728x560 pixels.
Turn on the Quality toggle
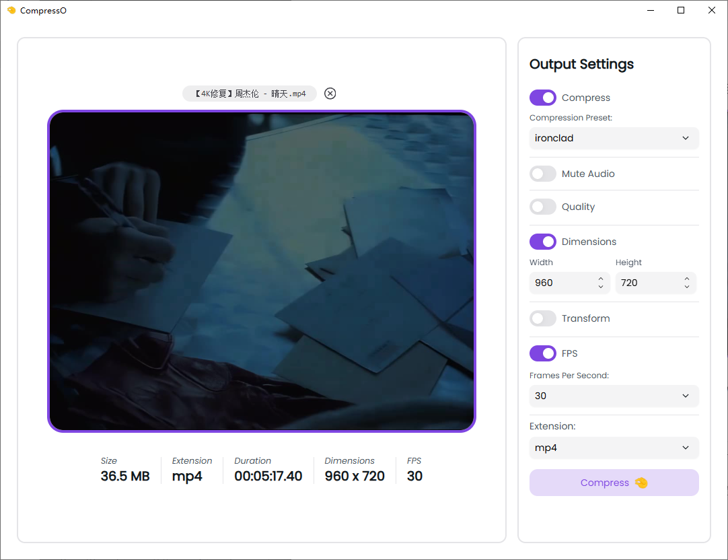pos(543,207)
